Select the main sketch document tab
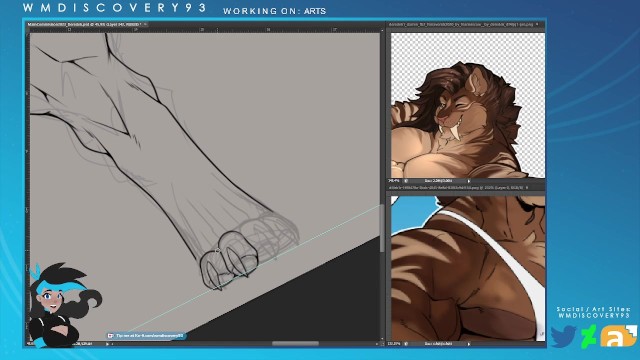Screen dimensions: 640x360 pos(84,24)
